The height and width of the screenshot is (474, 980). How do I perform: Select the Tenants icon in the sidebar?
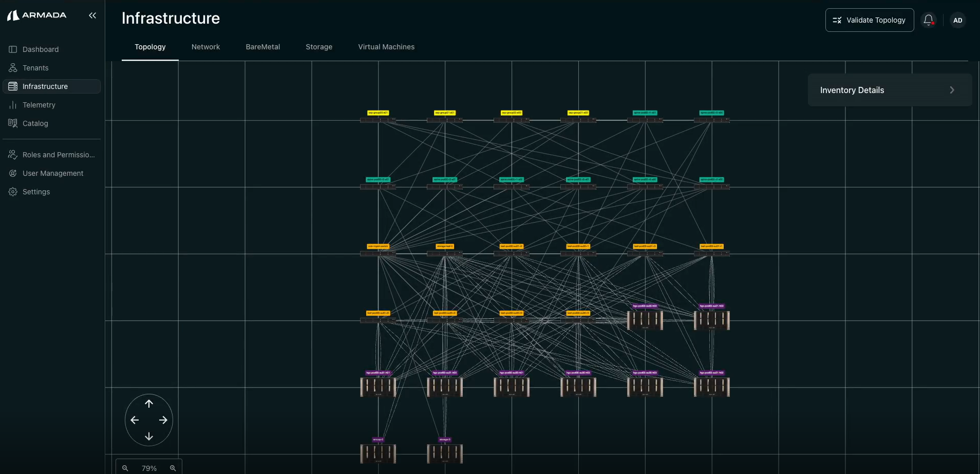point(12,68)
